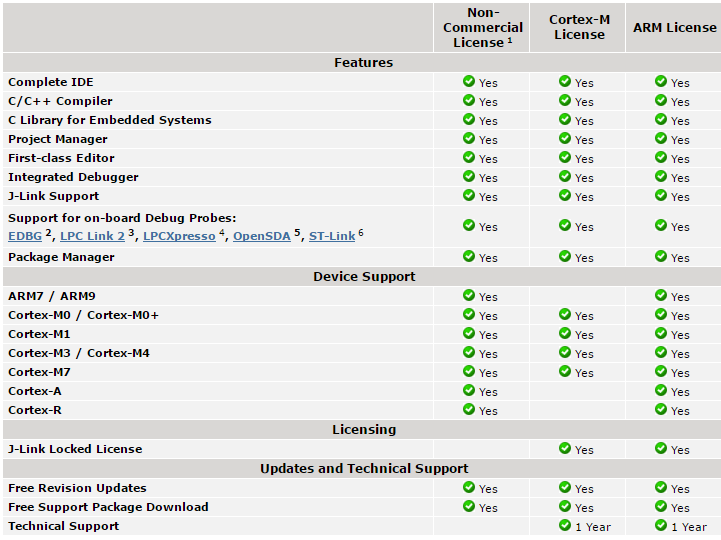The height and width of the screenshot is (540, 721).
Task: Select the Non-Commercial License column header
Action: coord(482,28)
